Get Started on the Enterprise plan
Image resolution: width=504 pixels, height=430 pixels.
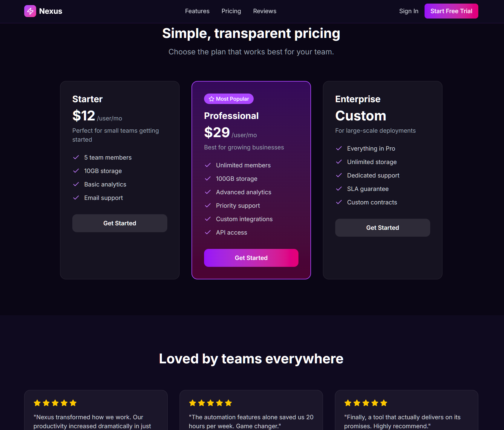tap(382, 227)
